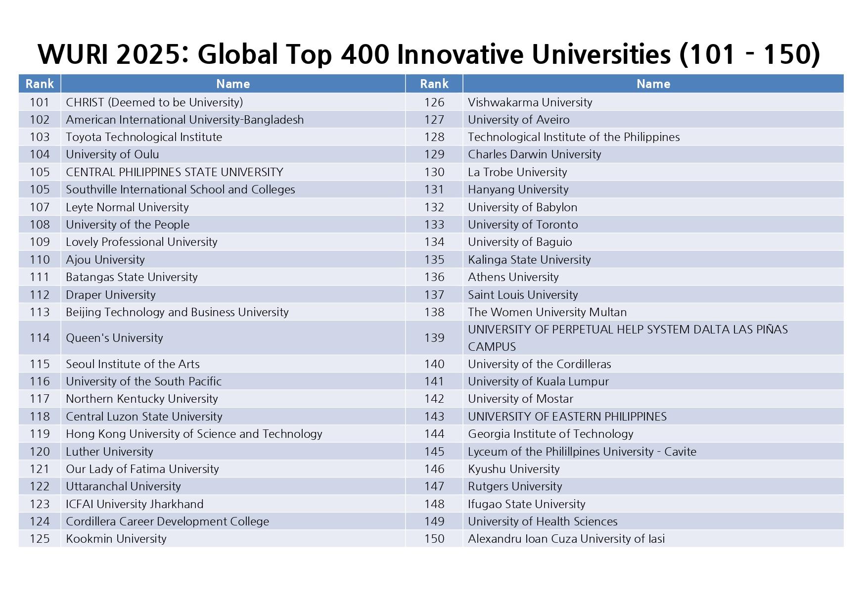Screen dimensions: 868x614
Task: Click Central Luzon State University
Action: (144, 417)
